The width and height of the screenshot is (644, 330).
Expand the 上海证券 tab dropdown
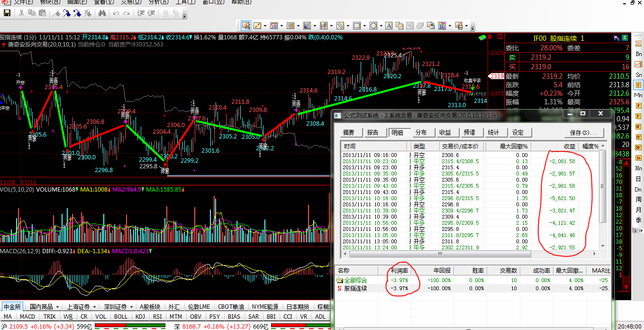94,307
